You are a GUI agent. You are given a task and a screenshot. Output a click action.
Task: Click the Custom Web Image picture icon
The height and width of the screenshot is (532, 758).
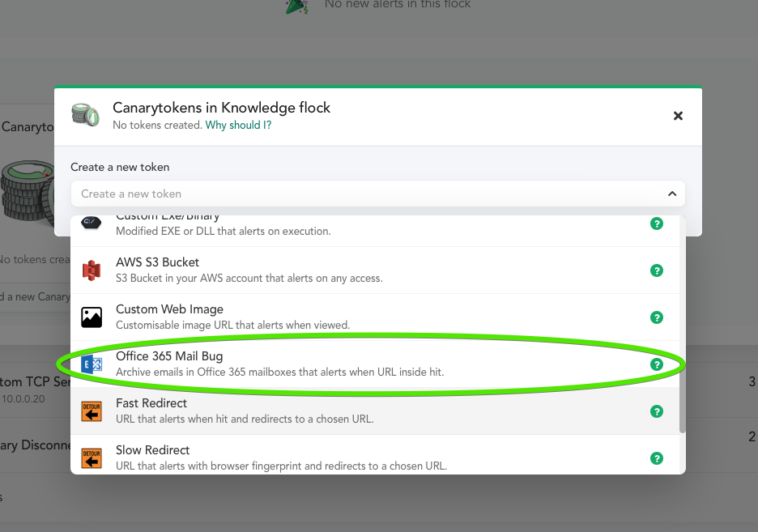[92, 317]
